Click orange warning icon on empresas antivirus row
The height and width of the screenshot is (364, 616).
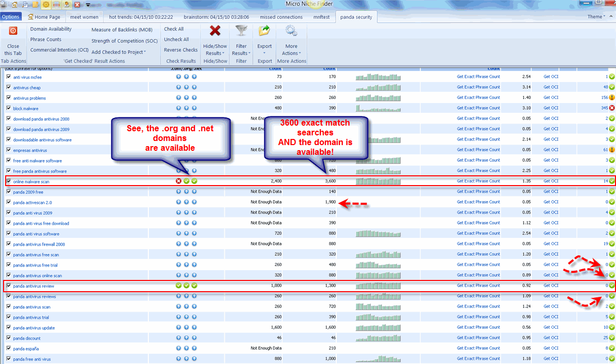pos(612,150)
